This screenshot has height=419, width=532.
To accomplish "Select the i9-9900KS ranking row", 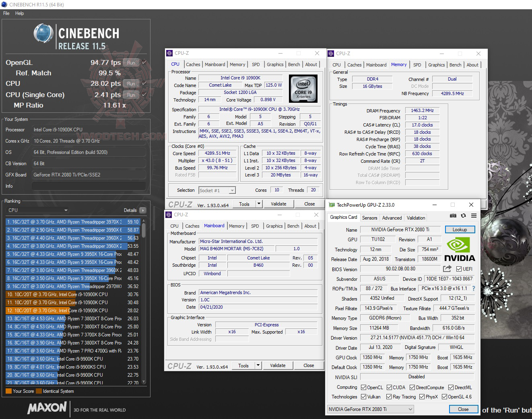I will [x=73, y=367].
